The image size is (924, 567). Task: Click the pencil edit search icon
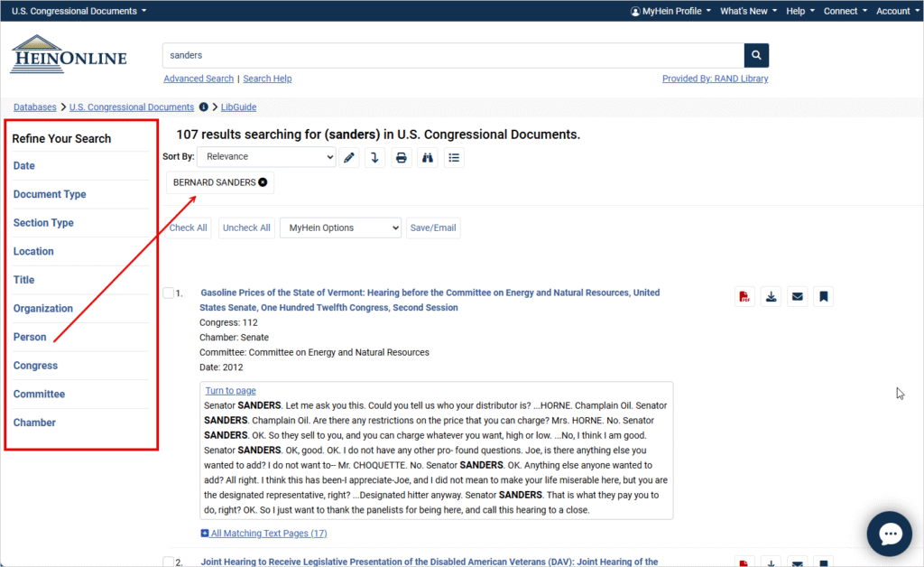click(349, 157)
